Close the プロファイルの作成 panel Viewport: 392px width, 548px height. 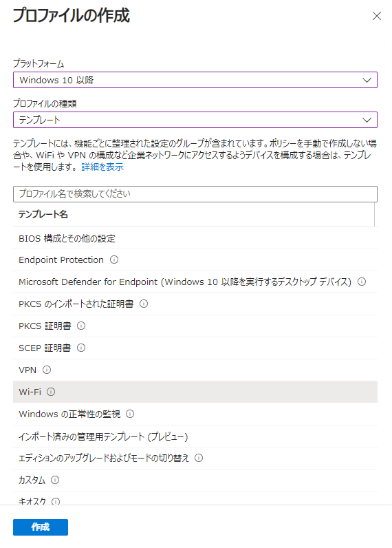pyautogui.click(x=377, y=16)
